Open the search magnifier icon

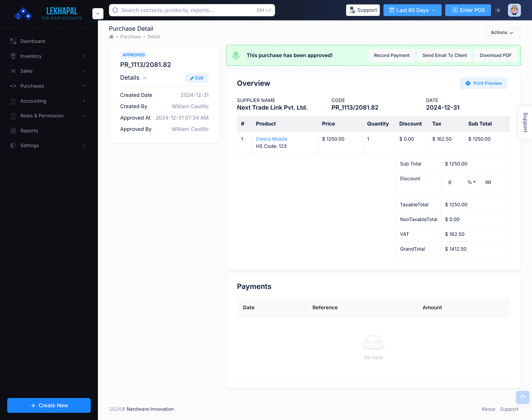pos(115,10)
